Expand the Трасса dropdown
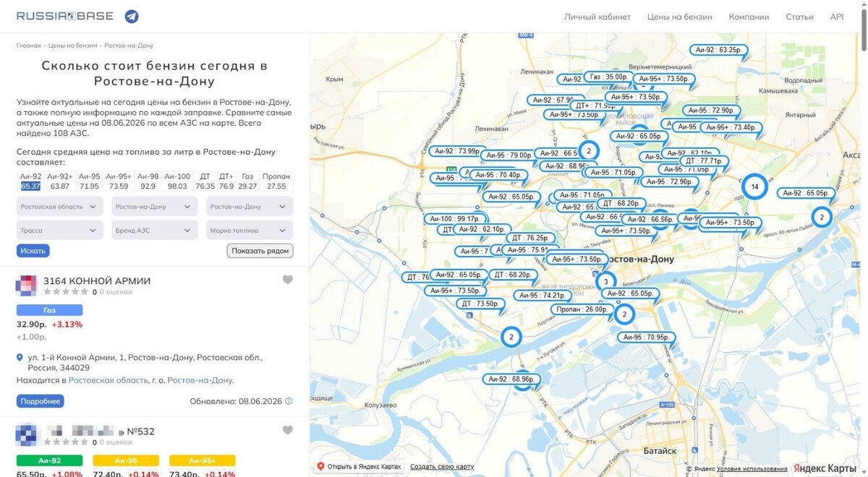Viewport: 868px width, 477px height. pyautogui.click(x=60, y=231)
